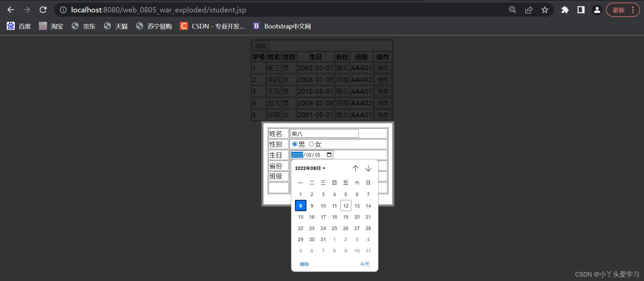Choose August 20 in the calendar
Screen dimensions: 644x281
(x=357, y=217)
